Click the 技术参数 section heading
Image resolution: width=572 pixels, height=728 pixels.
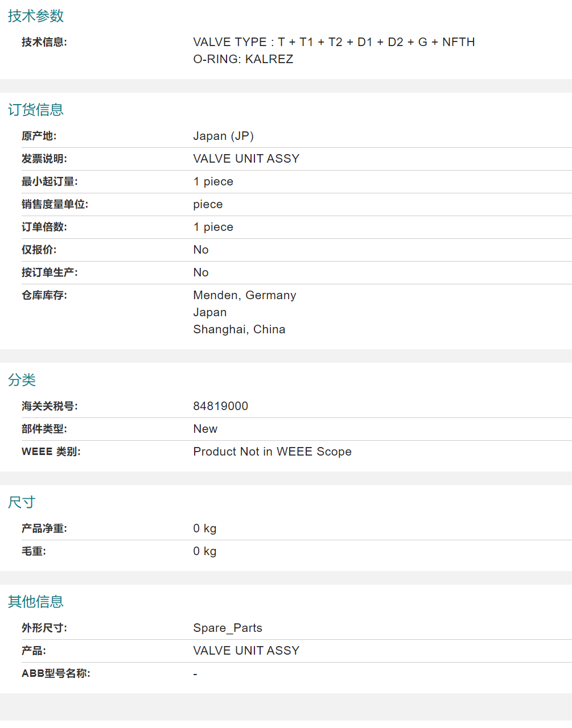[x=36, y=16]
